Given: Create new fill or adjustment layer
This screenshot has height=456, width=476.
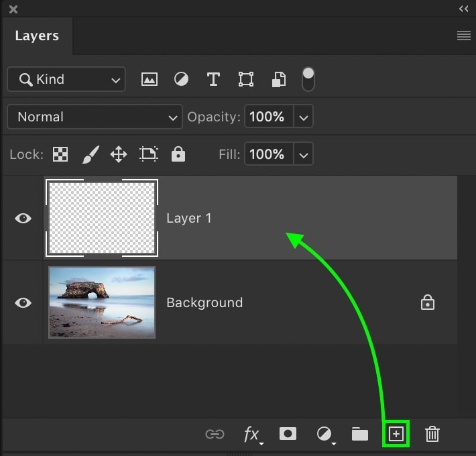Looking at the screenshot, I should pos(325,435).
